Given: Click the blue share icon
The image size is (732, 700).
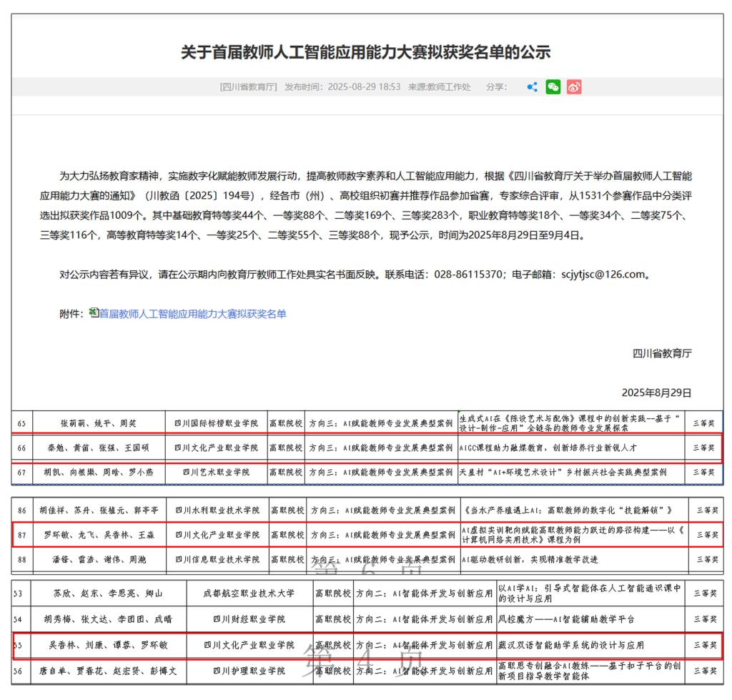Looking at the screenshot, I should 532,87.
